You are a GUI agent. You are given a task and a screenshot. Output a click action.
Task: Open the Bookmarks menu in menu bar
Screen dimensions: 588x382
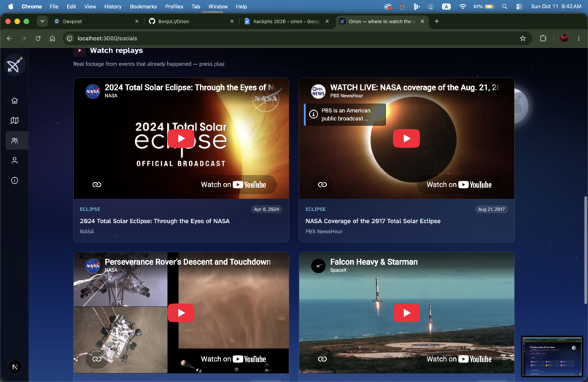(143, 7)
